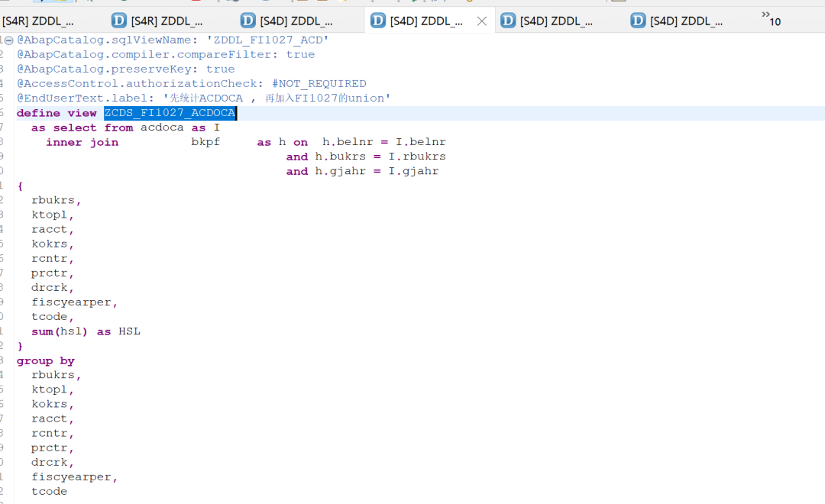Click rbukrs in the group by clause
Viewport: 825px width, 504px height.
pyautogui.click(x=53, y=375)
